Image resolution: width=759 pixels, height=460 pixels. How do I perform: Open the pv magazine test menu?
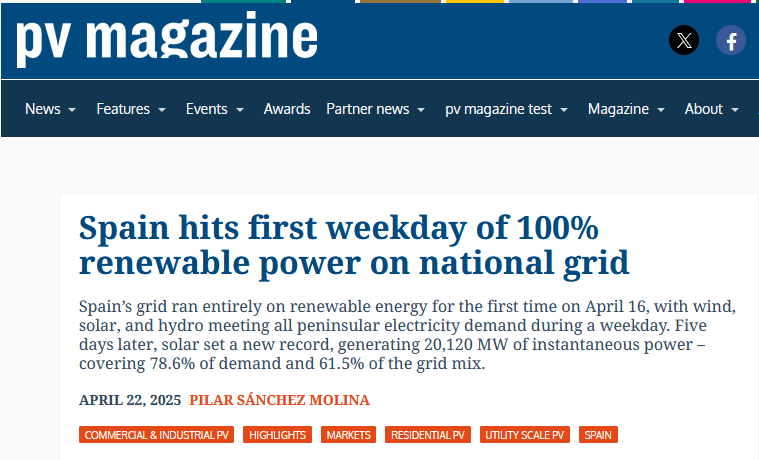point(506,109)
